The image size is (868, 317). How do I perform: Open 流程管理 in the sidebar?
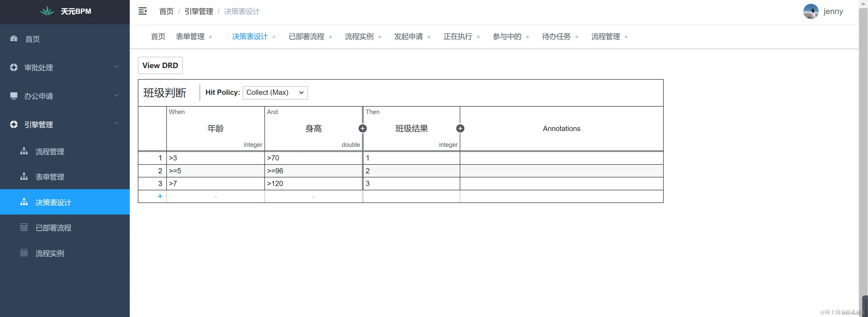[x=50, y=152]
